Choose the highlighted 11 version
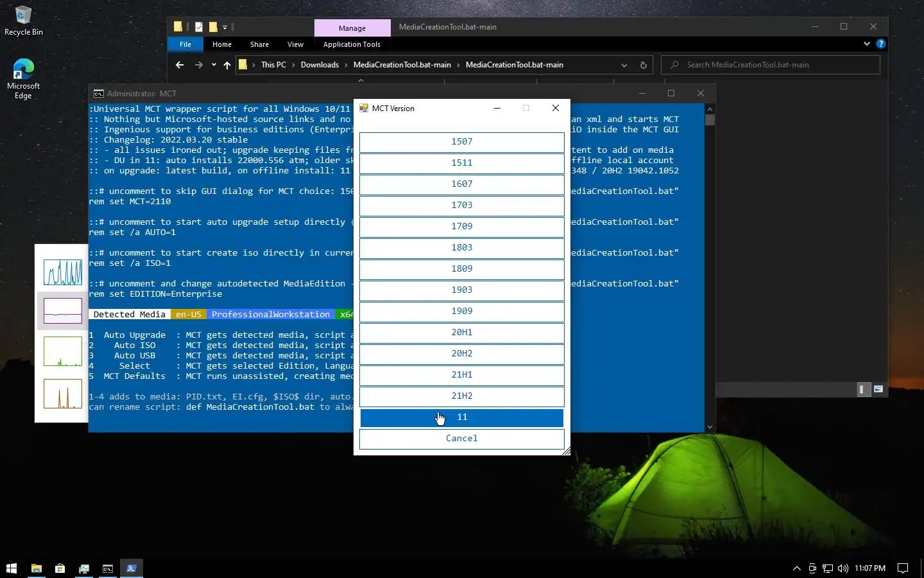Viewport: 924px width, 578px height. pyautogui.click(x=462, y=417)
